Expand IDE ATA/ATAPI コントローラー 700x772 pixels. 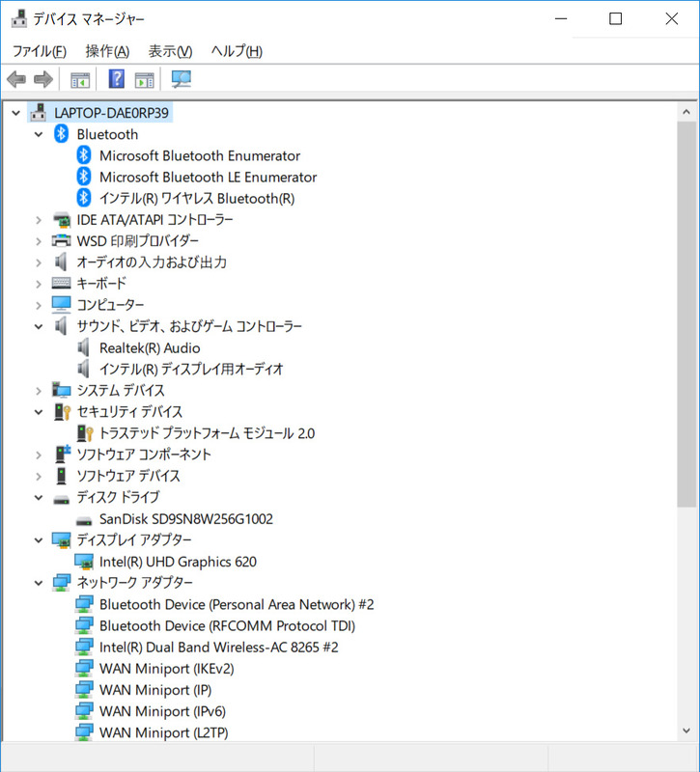[39, 220]
